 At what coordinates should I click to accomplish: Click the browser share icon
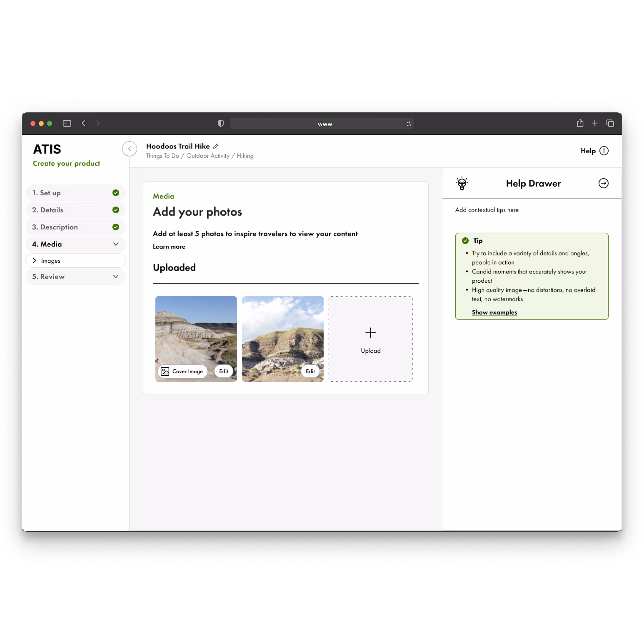(x=580, y=123)
